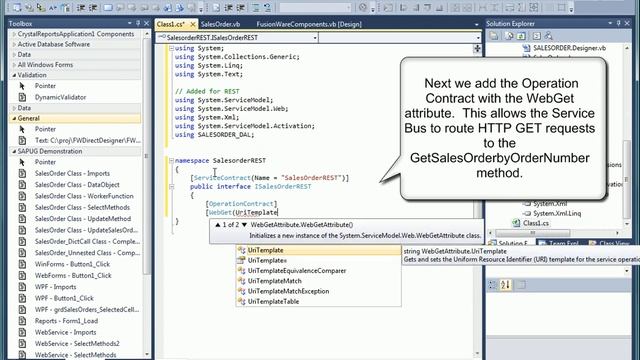The width and height of the screenshot is (640, 360).
Task: Collapse the namespace SalesorderREST region
Action: click(x=171, y=160)
